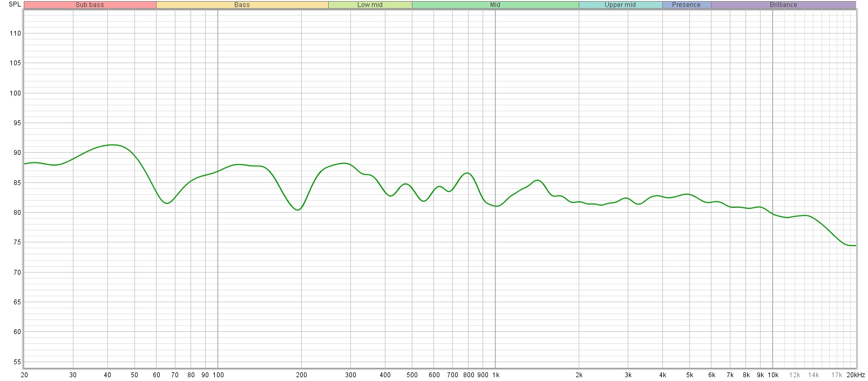Click the 20 Hz frequency label
Viewport: 868px width, 381px height.
[x=24, y=375]
